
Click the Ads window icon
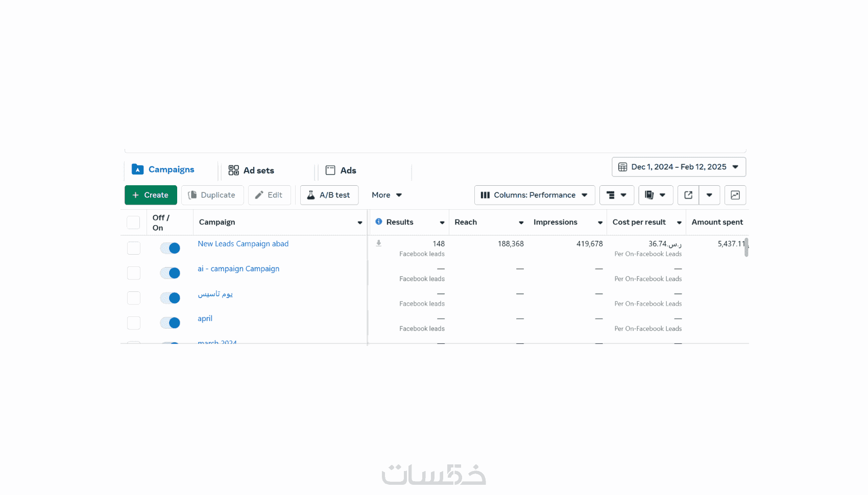point(330,170)
